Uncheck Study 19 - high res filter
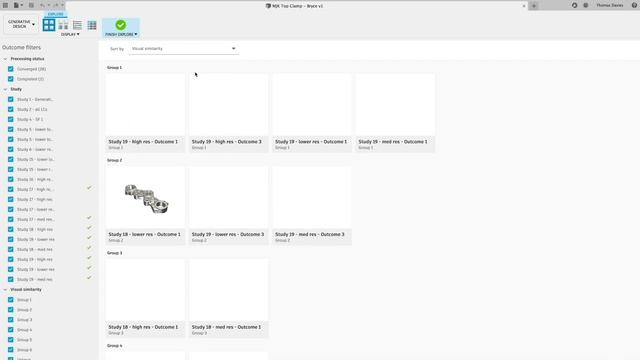The height and width of the screenshot is (360, 640). (11, 259)
